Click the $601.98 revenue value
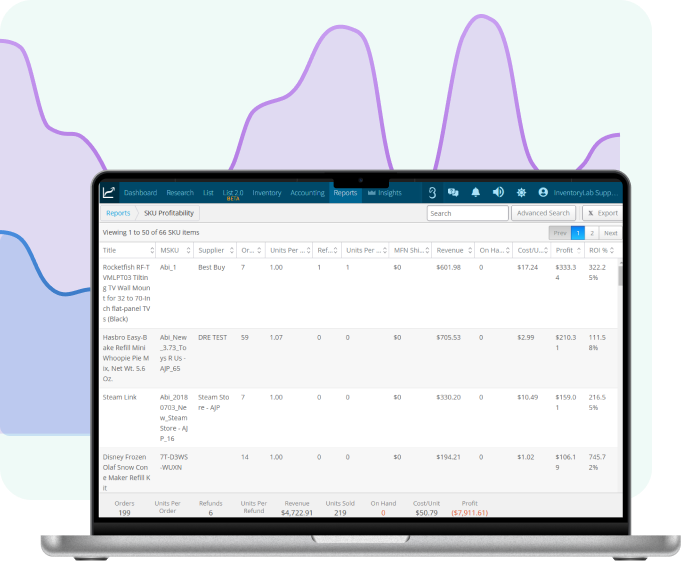The height and width of the screenshot is (561, 681). point(448,267)
